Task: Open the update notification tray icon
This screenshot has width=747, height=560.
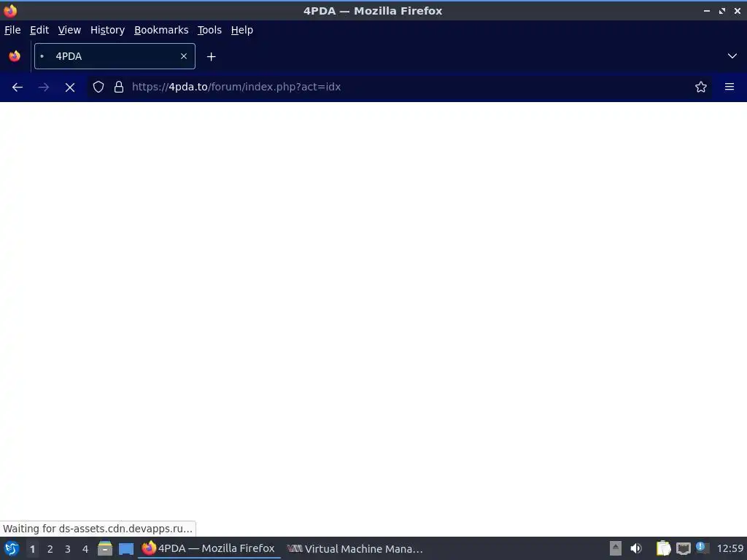Action: coord(703,548)
